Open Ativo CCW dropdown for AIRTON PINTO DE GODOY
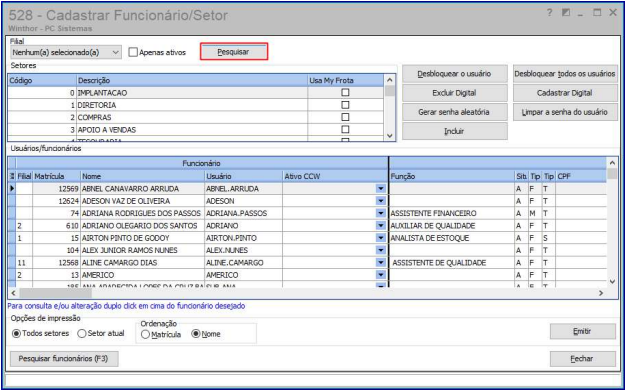The height and width of the screenshot is (391, 626). (380, 238)
